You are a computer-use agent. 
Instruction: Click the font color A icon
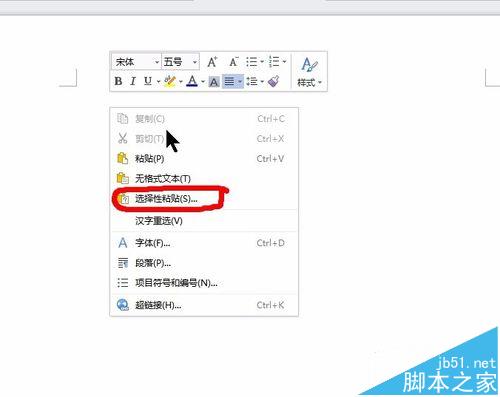[x=192, y=81]
